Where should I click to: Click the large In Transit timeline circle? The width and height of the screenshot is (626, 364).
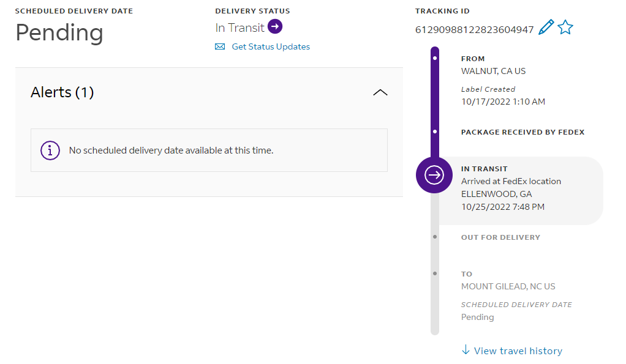[434, 175]
